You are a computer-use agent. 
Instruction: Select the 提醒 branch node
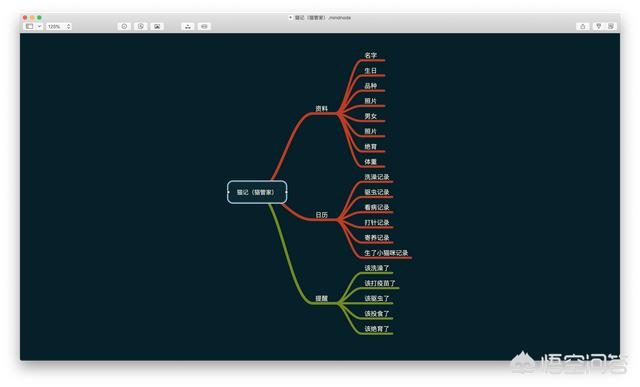click(322, 298)
